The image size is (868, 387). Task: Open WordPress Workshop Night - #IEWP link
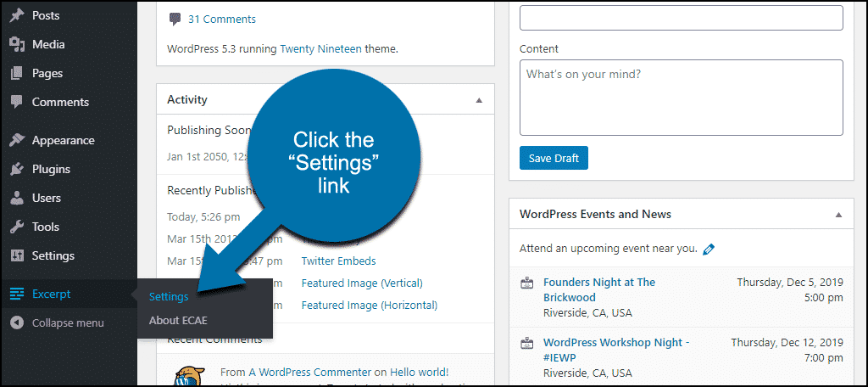pos(616,350)
